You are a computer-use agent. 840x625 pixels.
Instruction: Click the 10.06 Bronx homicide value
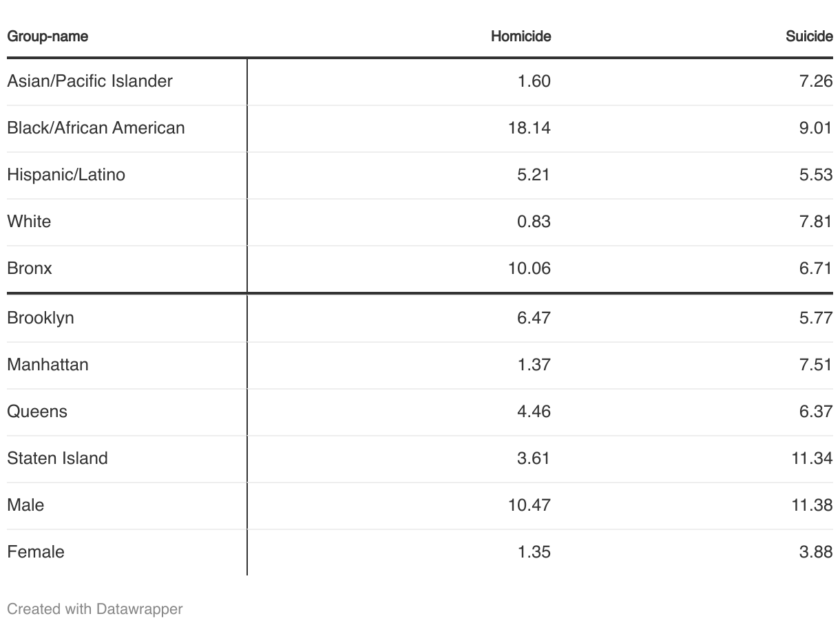pos(529,268)
